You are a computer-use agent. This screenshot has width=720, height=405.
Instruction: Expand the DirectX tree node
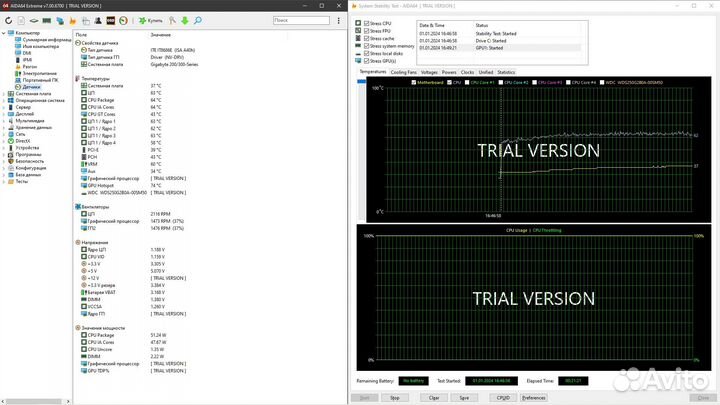(4, 141)
